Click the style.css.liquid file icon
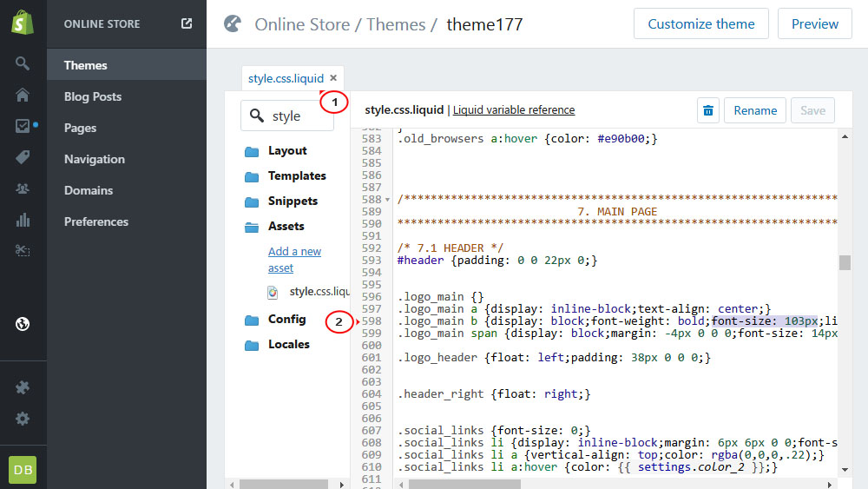Image resolution: width=868 pixels, height=489 pixels. [x=273, y=292]
